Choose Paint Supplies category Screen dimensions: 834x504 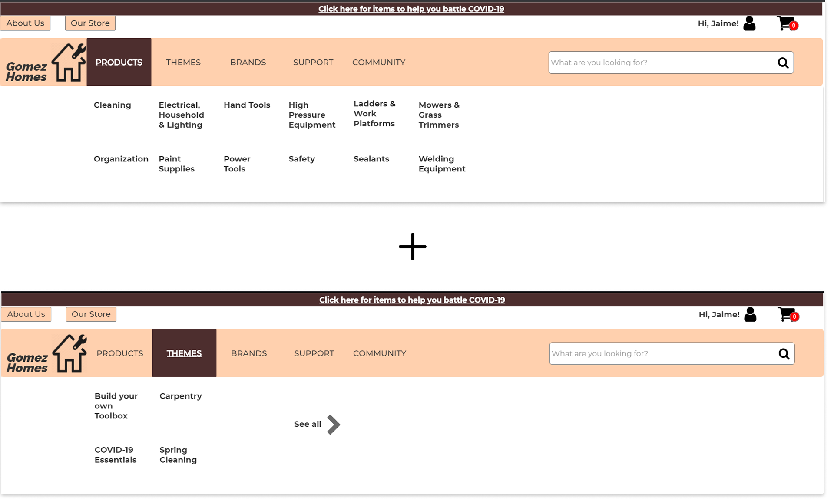pos(176,164)
